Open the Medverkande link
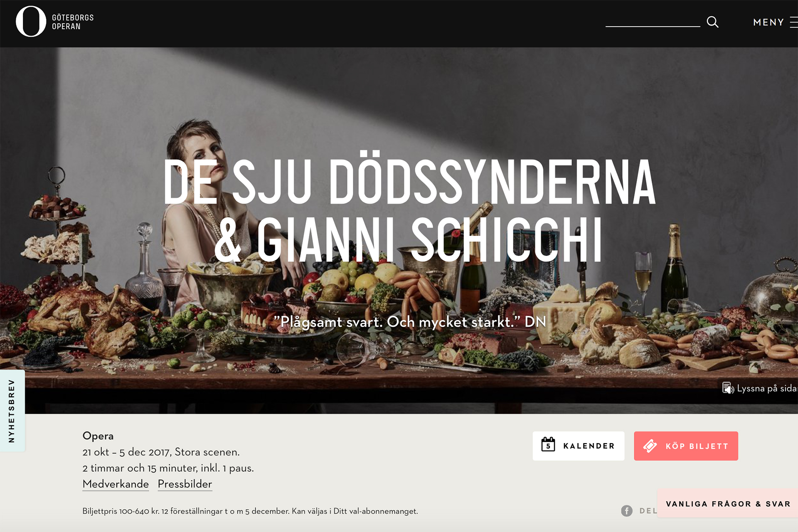The image size is (798, 532). click(x=116, y=484)
